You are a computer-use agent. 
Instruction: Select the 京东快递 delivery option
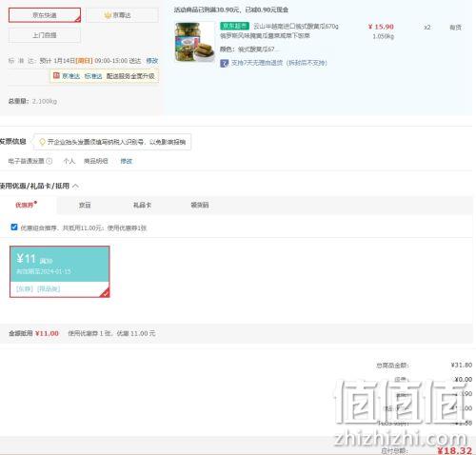[45, 15]
